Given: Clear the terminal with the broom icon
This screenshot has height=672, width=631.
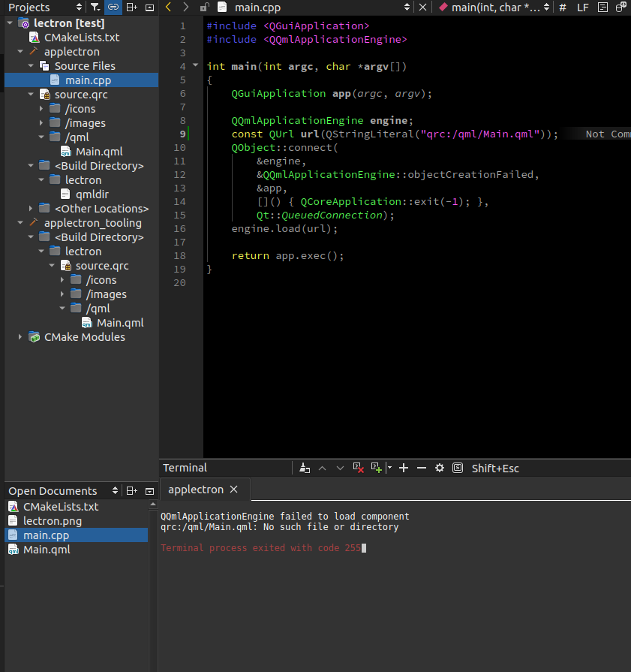Looking at the screenshot, I should (304, 468).
